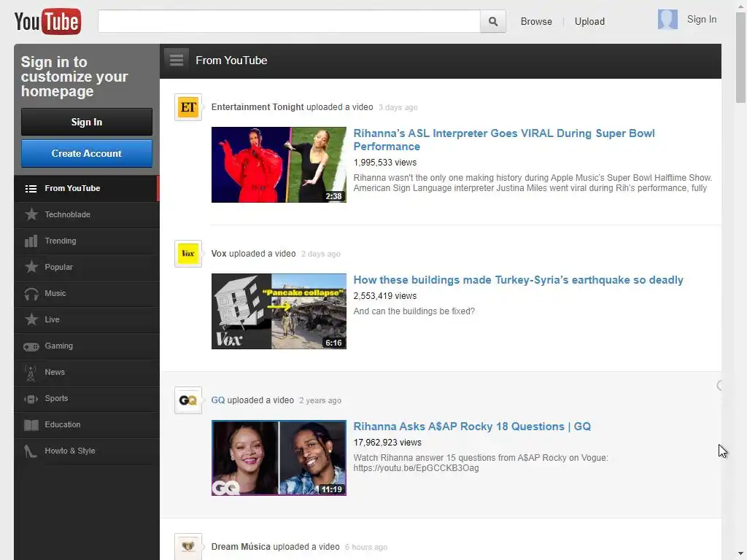Viewport: 747px width, 560px height.
Task: Open the Rihanna Super Bowl video thumbnail
Action: coord(279,165)
